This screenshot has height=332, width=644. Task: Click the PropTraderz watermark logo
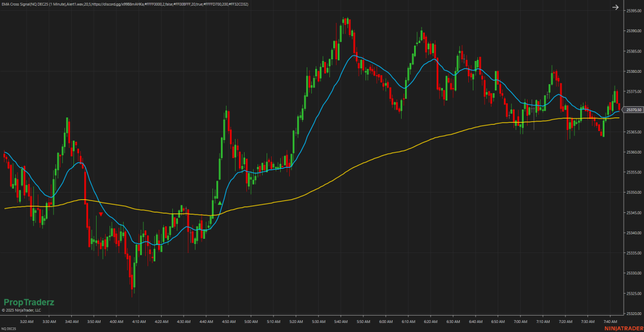click(x=29, y=302)
